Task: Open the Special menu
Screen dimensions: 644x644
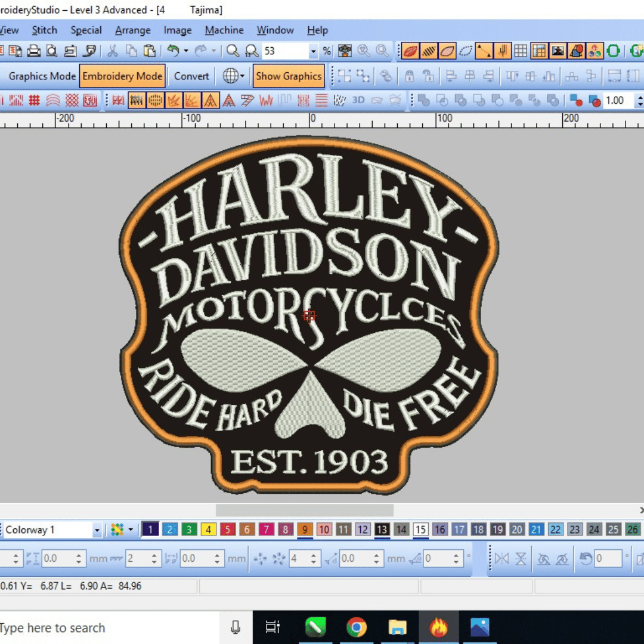Action: pyautogui.click(x=86, y=30)
